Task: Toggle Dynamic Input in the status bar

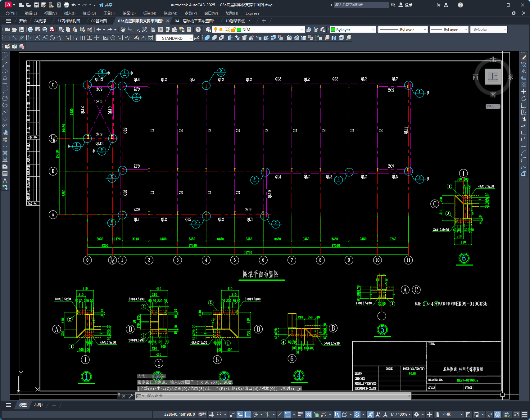Action: pos(240,414)
